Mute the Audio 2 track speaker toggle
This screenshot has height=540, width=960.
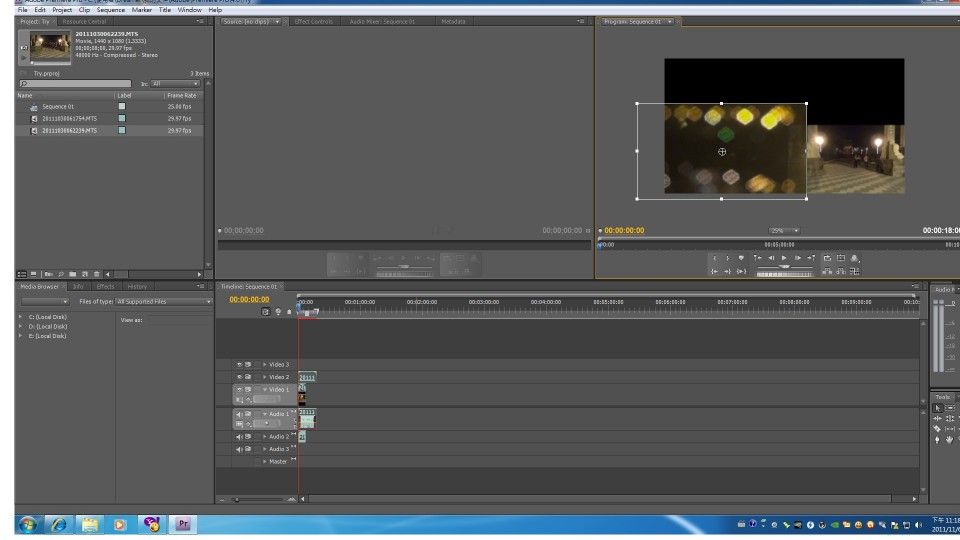(240, 437)
